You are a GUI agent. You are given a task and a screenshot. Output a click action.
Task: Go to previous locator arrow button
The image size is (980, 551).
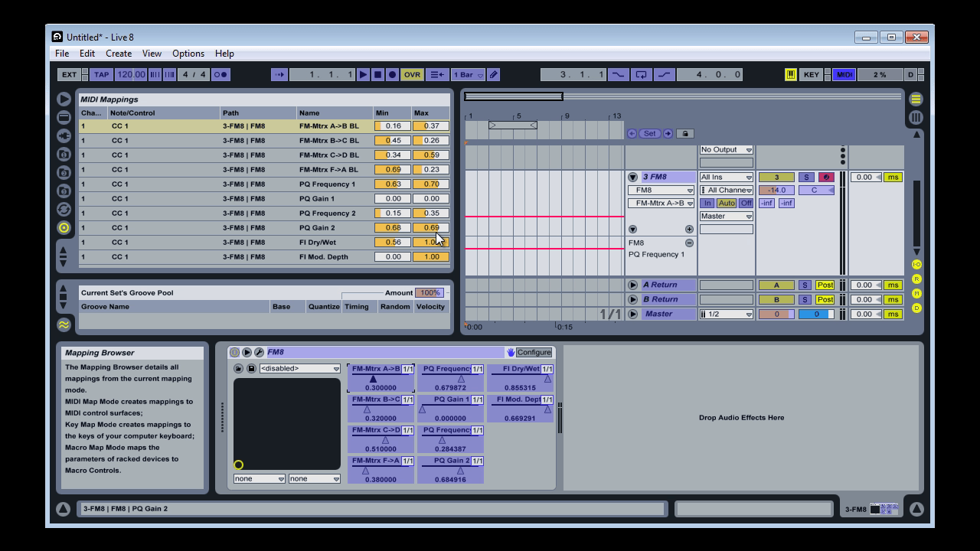click(632, 133)
